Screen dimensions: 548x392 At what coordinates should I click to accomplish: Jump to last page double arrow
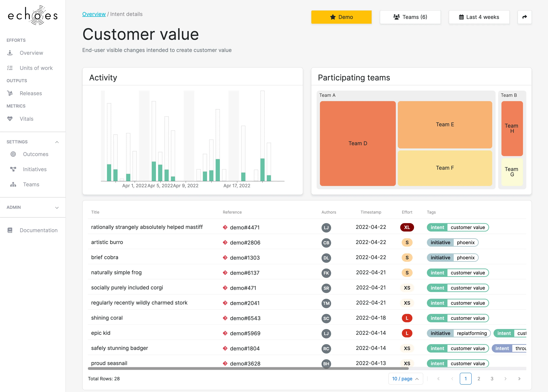click(519, 379)
